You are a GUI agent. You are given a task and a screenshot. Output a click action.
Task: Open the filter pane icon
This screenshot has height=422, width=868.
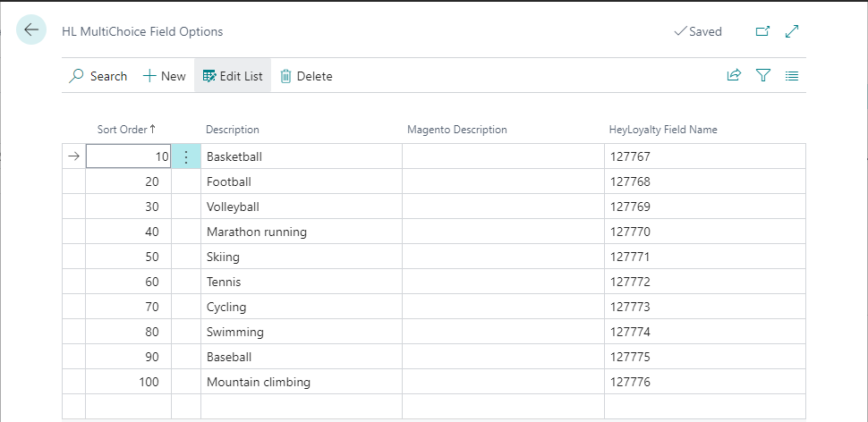(x=763, y=75)
